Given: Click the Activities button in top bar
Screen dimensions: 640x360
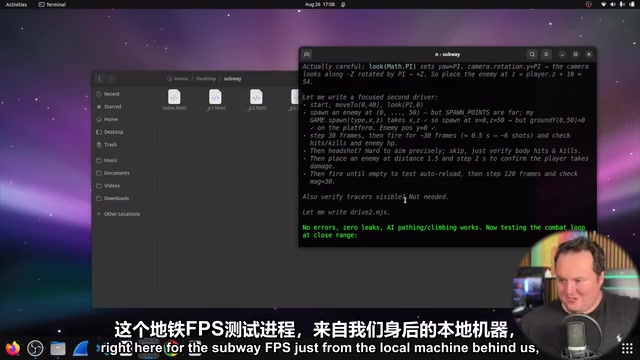Looking at the screenshot, I should [16, 4].
